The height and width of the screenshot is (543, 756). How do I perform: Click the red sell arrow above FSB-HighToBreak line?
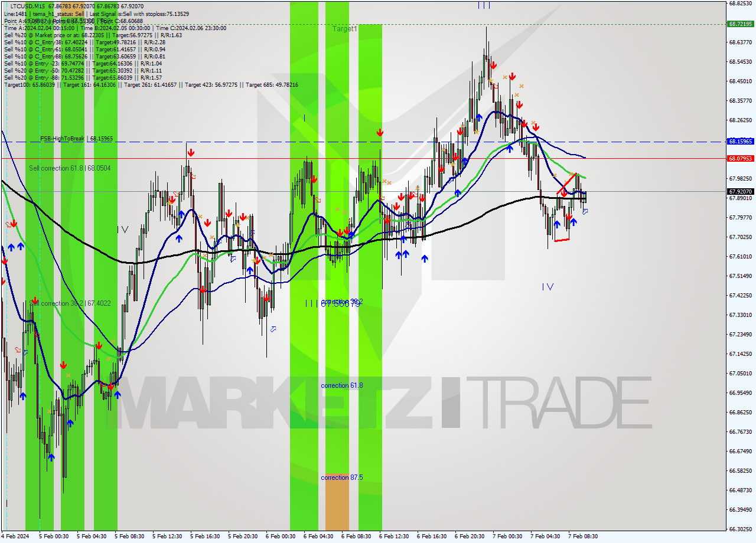pyautogui.click(x=380, y=133)
